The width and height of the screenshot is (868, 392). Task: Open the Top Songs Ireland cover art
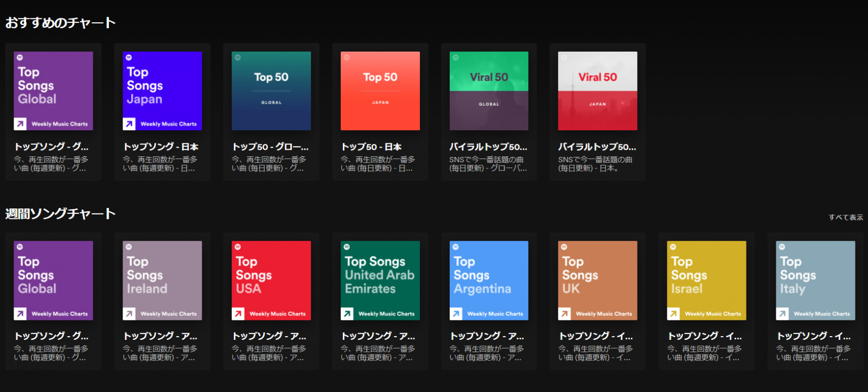point(162,280)
